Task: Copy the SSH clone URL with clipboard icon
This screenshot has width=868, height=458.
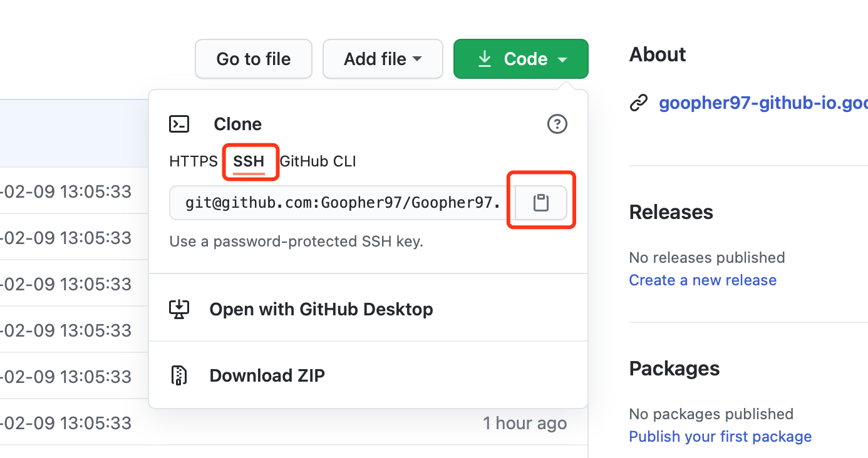Action: 540,203
